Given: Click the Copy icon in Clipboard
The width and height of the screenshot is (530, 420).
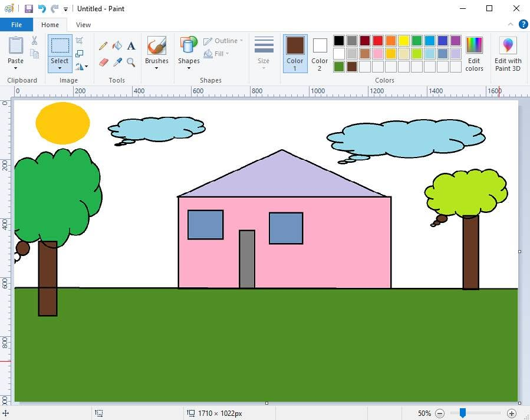Looking at the screenshot, I should tap(34, 54).
